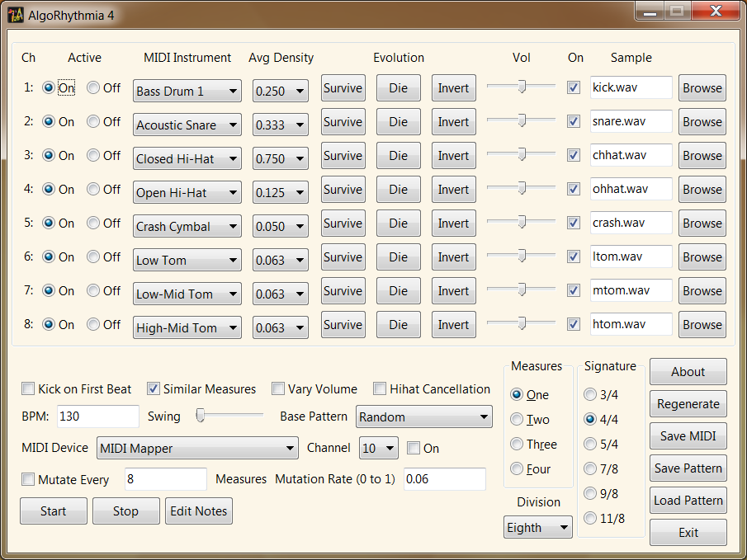Open channel 4 density 0.125 dropdown
The image size is (747, 560).
coord(280,192)
